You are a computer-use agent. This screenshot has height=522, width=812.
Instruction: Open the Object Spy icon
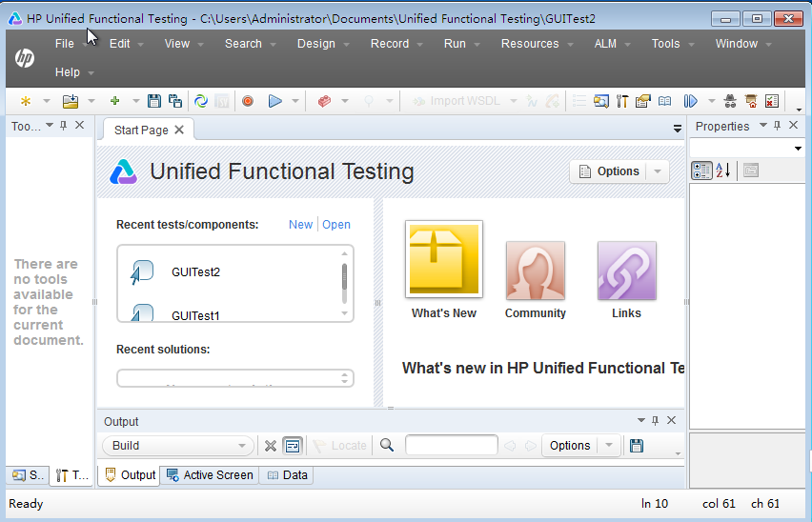(730, 101)
